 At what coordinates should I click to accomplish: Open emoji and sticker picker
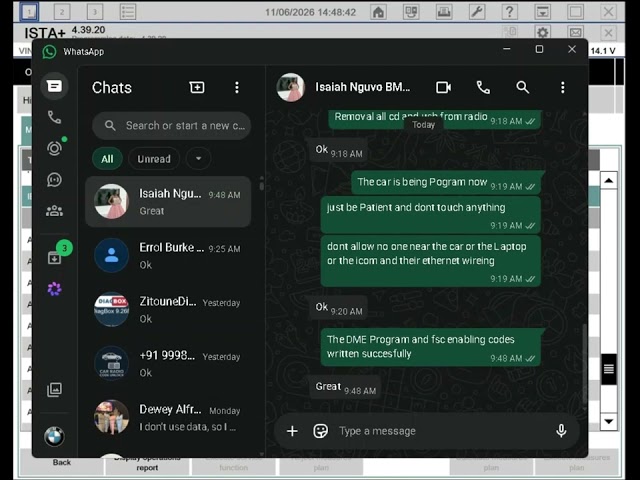pyautogui.click(x=320, y=431)
